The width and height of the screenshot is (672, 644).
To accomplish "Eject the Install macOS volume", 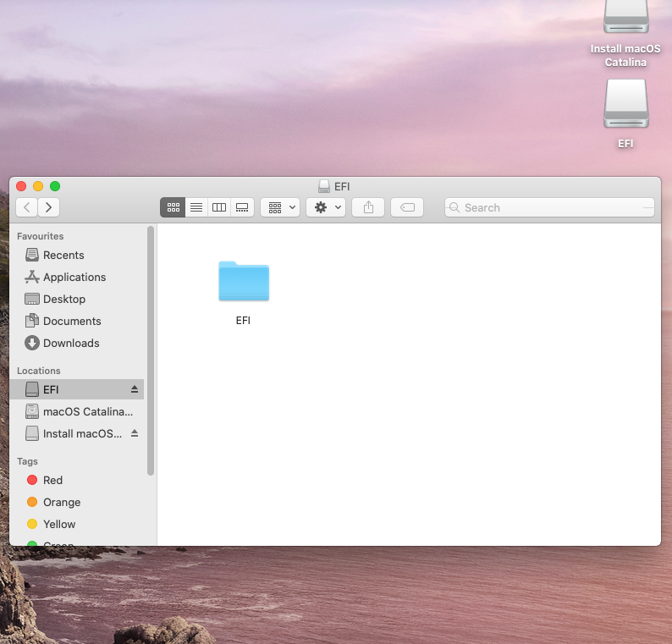I will 135,433.
